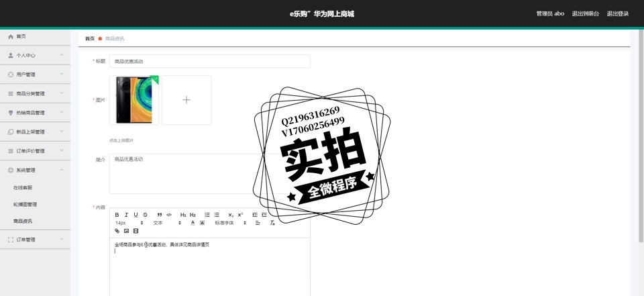Click the plus box to upload image
Image resolution: width=644 pixels, height=296 pixels.
pos(186,100)
